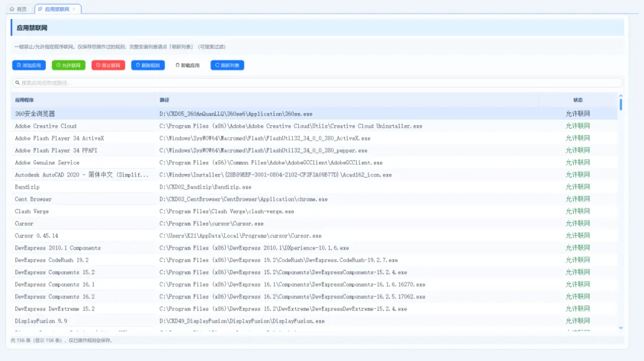This screenshot has width=644, height=361.
Task: Click the FlashUtil32 pepper.exe path
Action: click(x=264, y=151)
